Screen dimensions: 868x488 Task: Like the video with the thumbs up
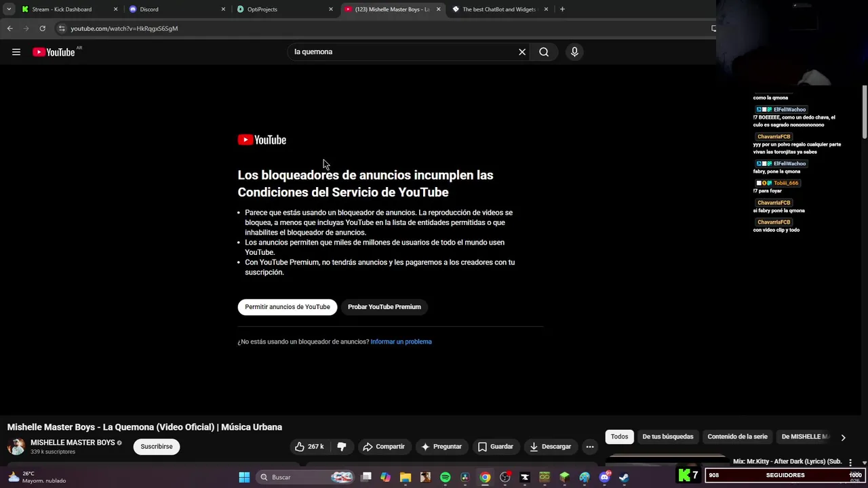click(x=309, y=447)
